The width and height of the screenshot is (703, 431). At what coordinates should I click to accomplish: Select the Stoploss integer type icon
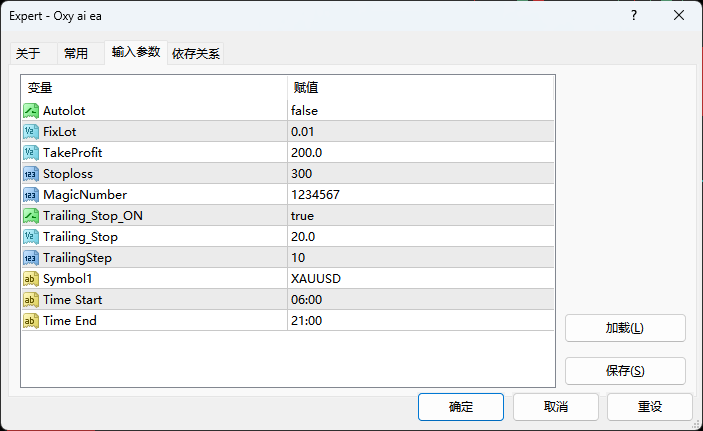point(30,173)
